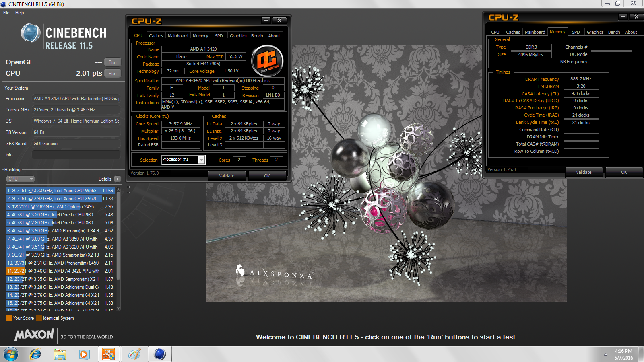Switch to Mainboard tab in right CPU-Z
This screenshot has height=362, width=644.
535,32
